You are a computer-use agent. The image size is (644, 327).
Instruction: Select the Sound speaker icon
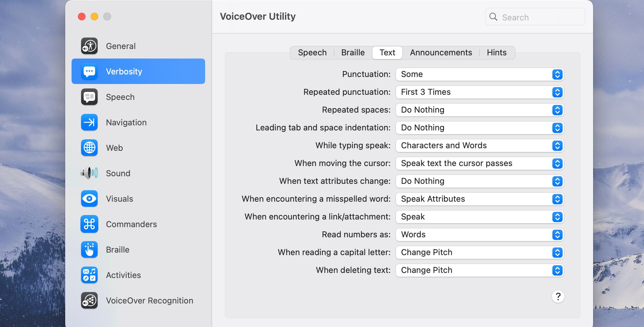[89, 173]
